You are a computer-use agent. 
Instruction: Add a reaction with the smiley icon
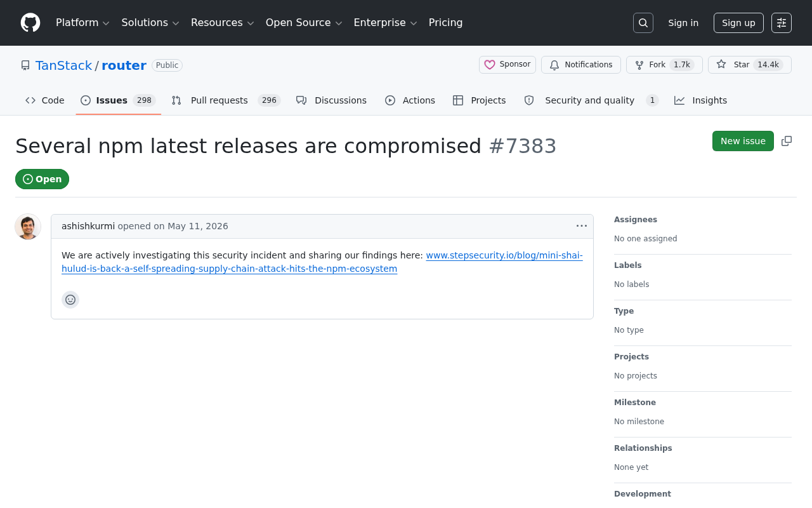coord(70,300)
